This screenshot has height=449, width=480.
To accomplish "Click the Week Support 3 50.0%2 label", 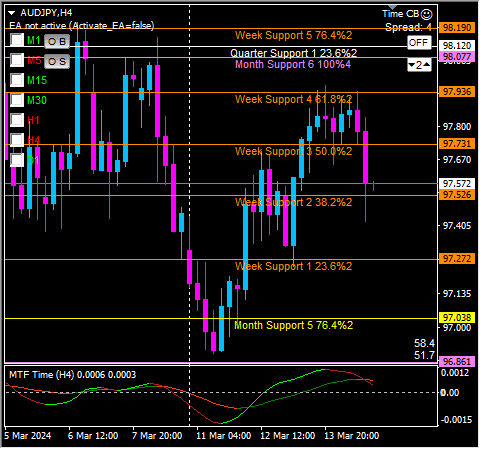I will click(x=293, y=151).
